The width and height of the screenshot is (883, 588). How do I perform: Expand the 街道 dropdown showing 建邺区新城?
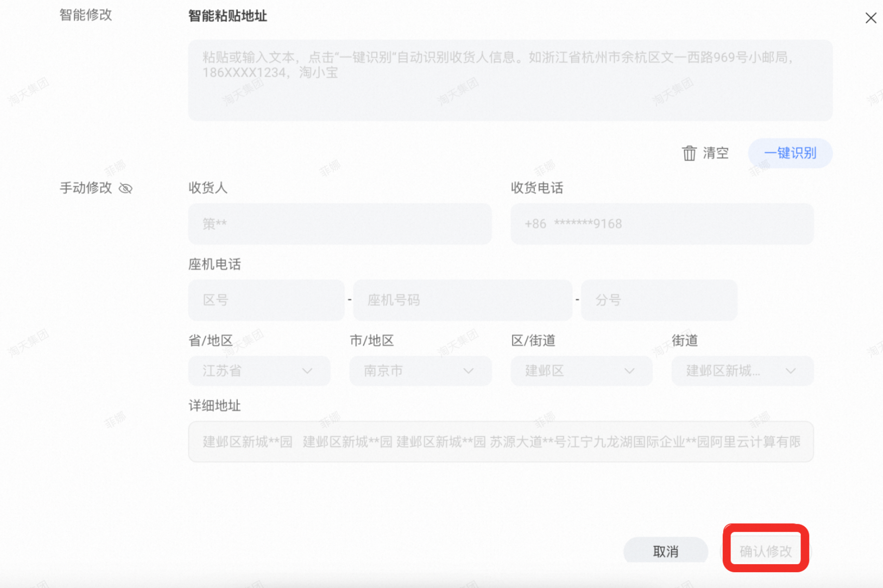[742, 371]
